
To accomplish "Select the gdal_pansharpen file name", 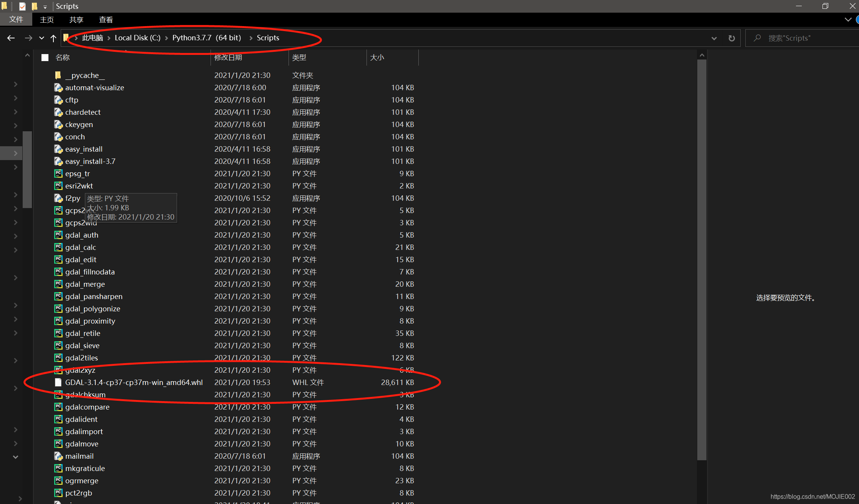I will click(94, 296).
